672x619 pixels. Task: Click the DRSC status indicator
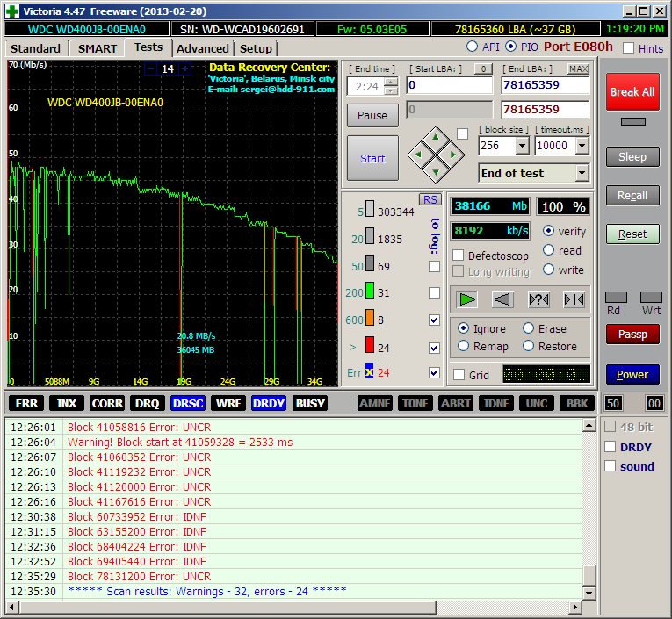point(188,404)
